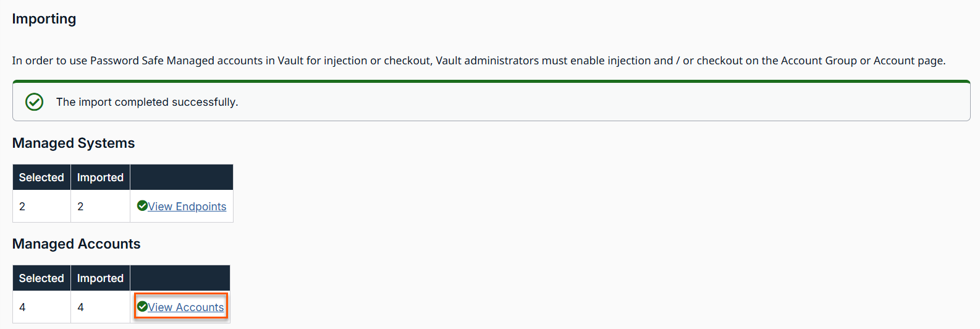Click the Password Safe Managed accounts description text
The width and height of the screenshot is (980, 329).
479,61
